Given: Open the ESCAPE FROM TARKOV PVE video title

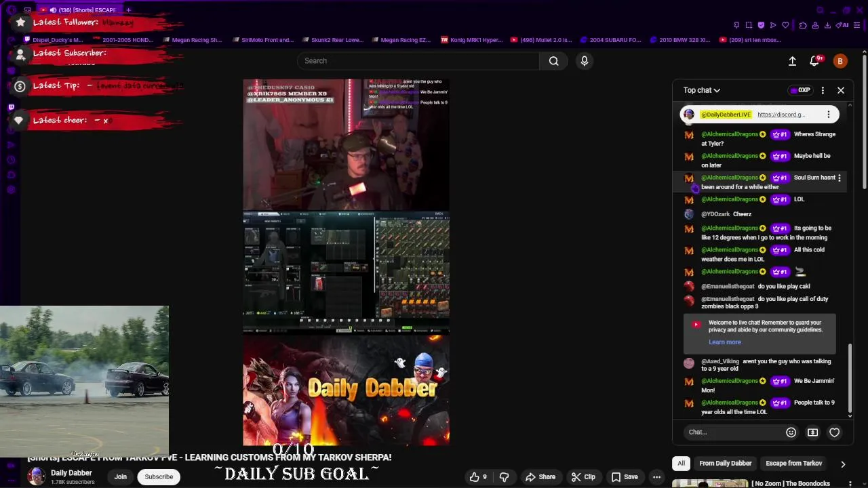Looking at the screenshot, I should click(x=210, y=457).
